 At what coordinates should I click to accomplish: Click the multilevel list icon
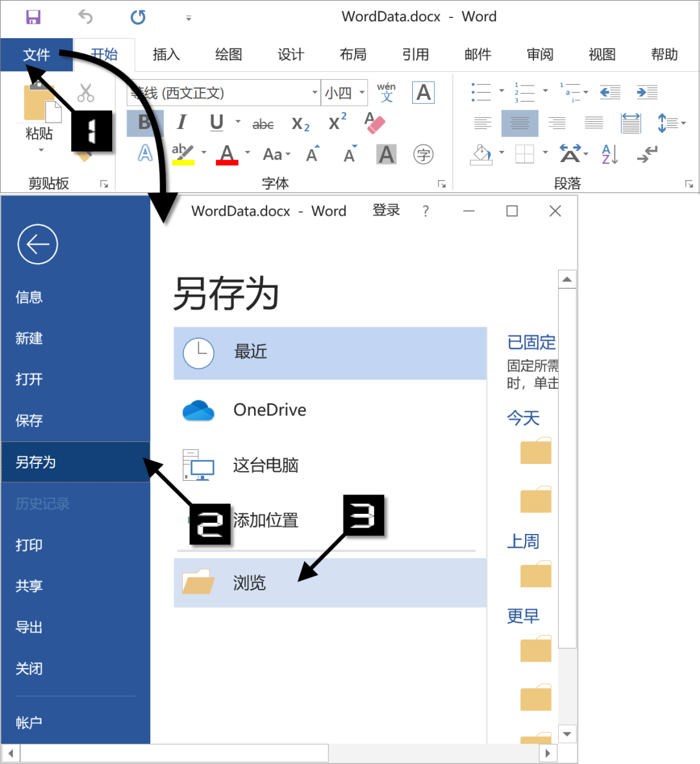pos(570,92)
